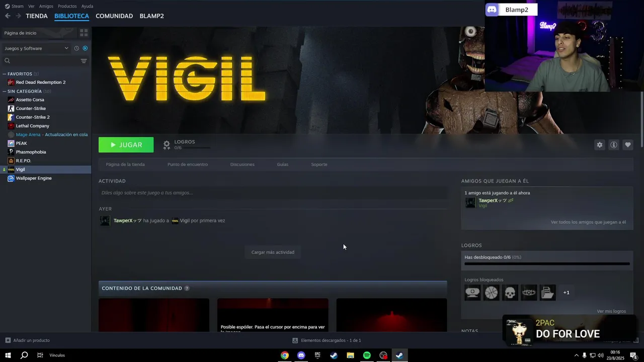This screenshot has width=644, height=362.
Task: Open Punto de encuentro link
Action: (x=187, y=164)
